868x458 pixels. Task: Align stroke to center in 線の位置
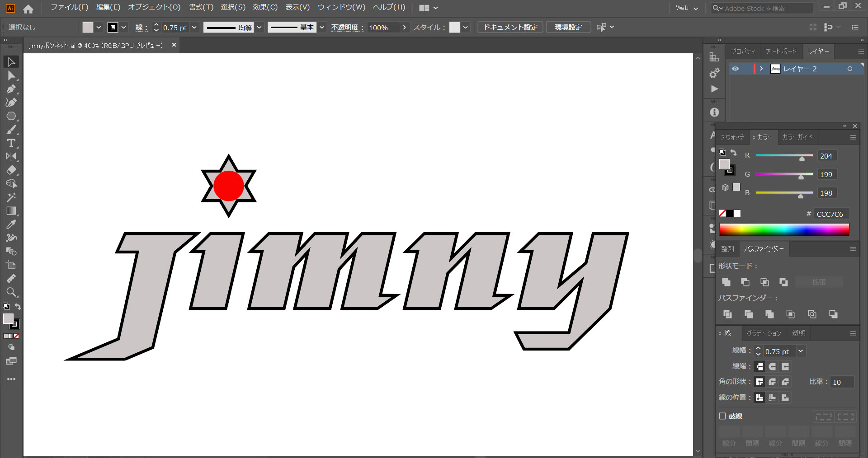[759, 397]
